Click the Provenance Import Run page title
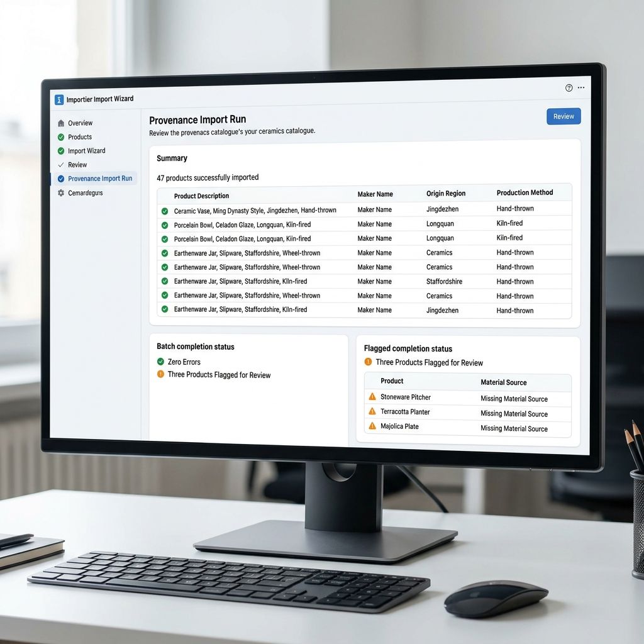This screenshot has width=644, height=644. coord(197,120)
